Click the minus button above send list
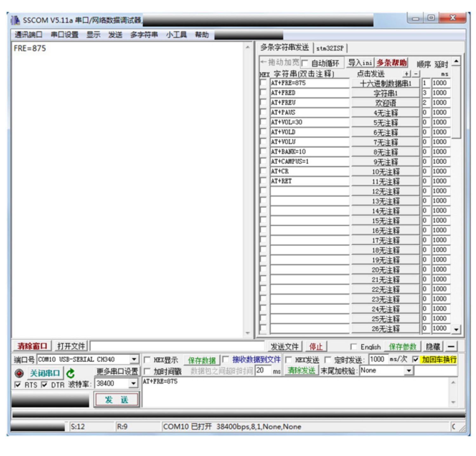The image size is (476, 456). click(x=415, y=74)
